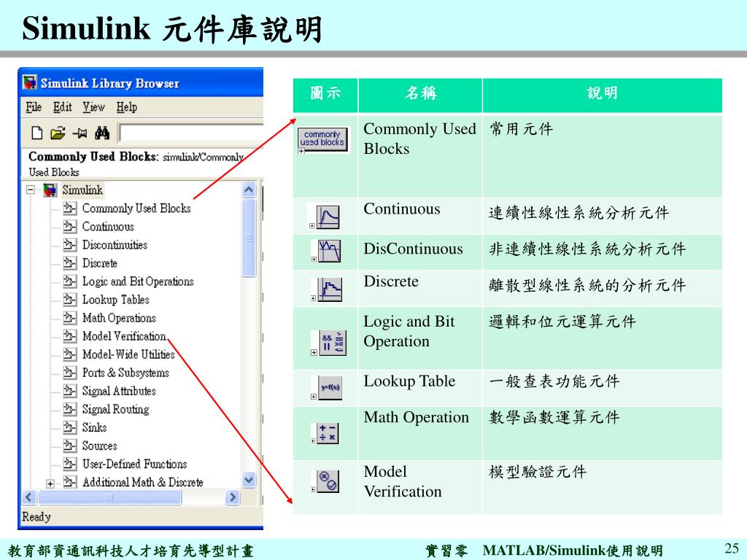747x560 pixels.
Task: Open the View menu
Action: pyautogui.click(x=93, y=107)
